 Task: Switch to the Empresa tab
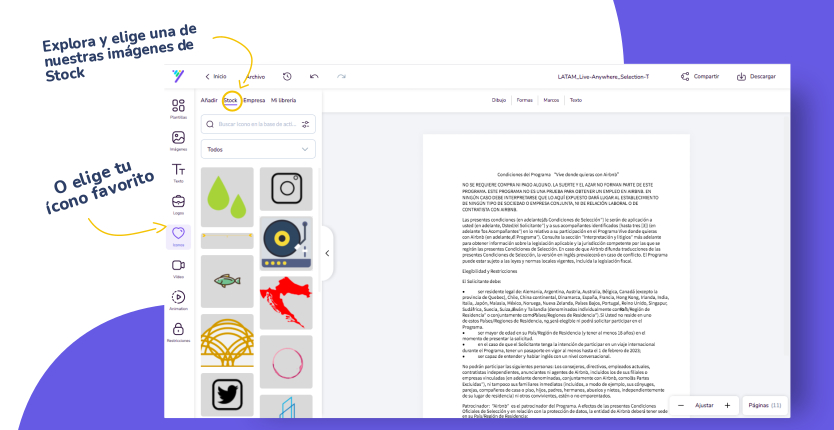[254, 100]
